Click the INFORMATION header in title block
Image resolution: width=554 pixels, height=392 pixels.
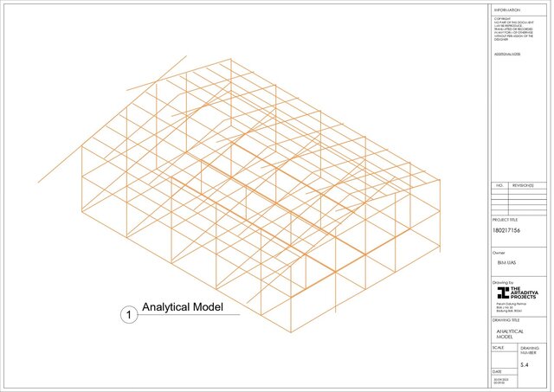[507, 9]
